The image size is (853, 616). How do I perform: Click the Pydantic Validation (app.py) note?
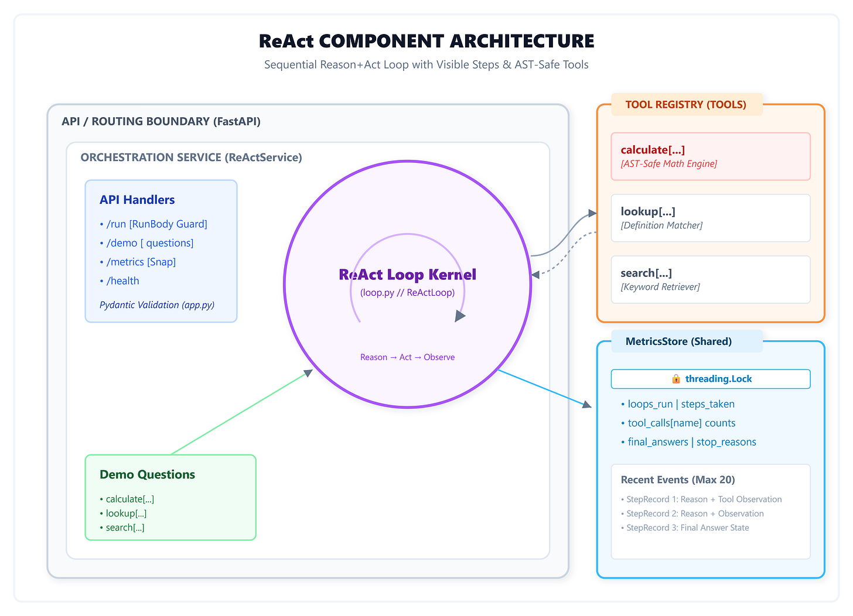click(157, 304)
